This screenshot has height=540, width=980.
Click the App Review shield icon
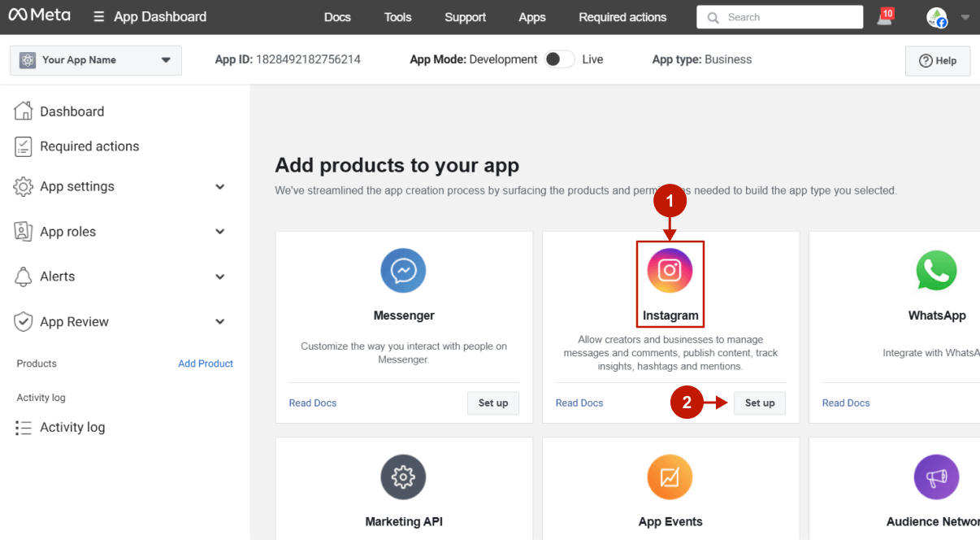click(24, 322)
